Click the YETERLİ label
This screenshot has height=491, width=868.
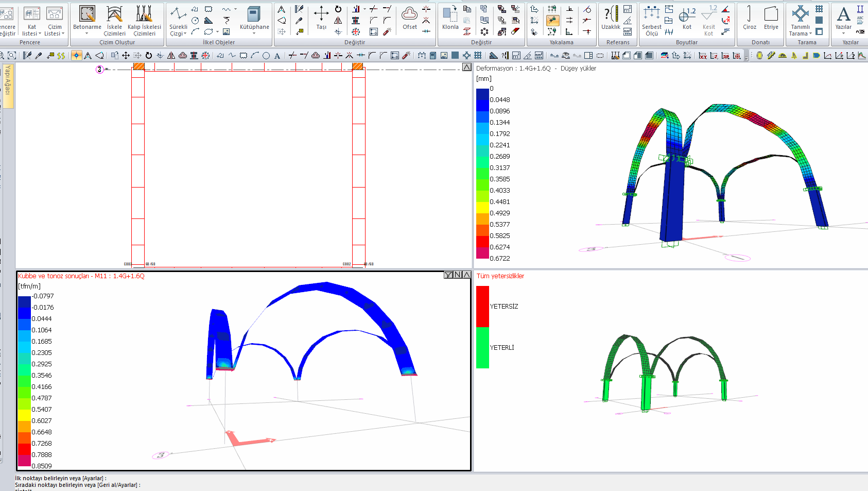502,348
